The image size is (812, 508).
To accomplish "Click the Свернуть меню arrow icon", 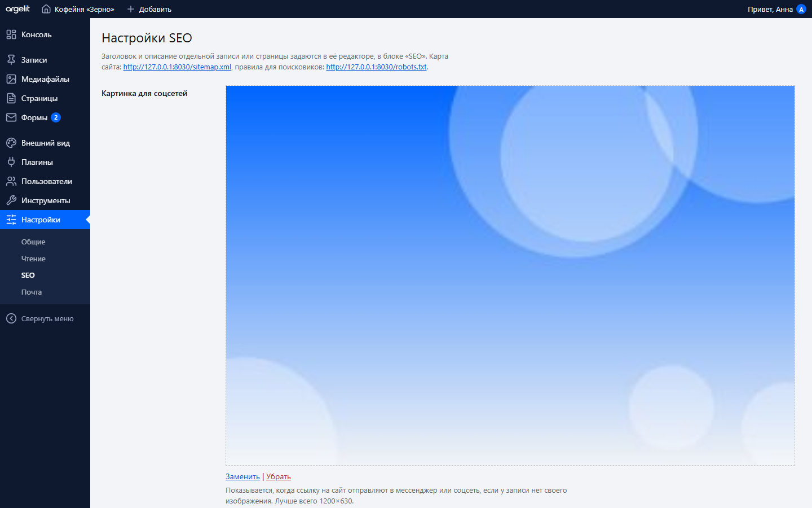I will tap(11, 318).
